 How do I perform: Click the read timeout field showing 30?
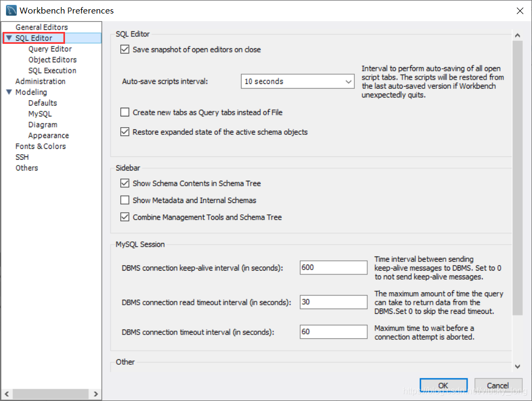(334, 302)
